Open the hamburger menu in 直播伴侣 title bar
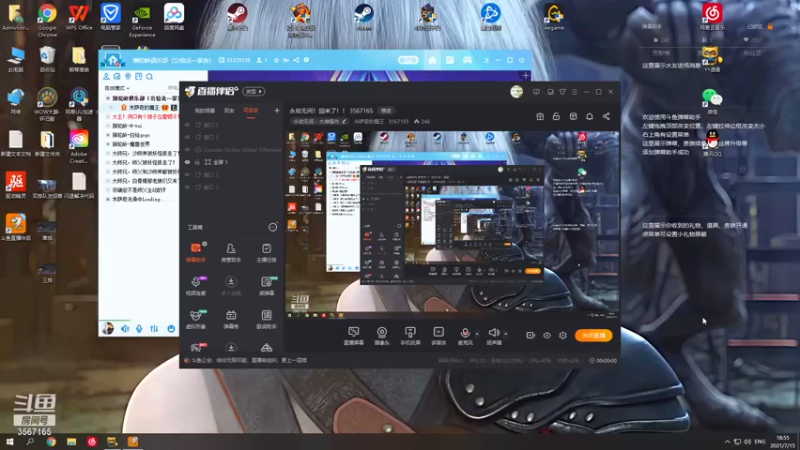Viewport: 800px width, 450px height. click(574, 92)
